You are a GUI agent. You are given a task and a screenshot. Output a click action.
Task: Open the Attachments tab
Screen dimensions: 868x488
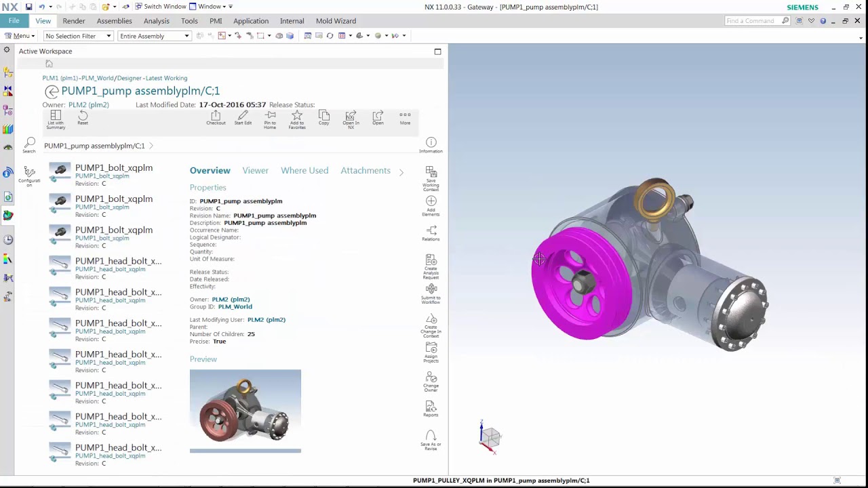366,171
